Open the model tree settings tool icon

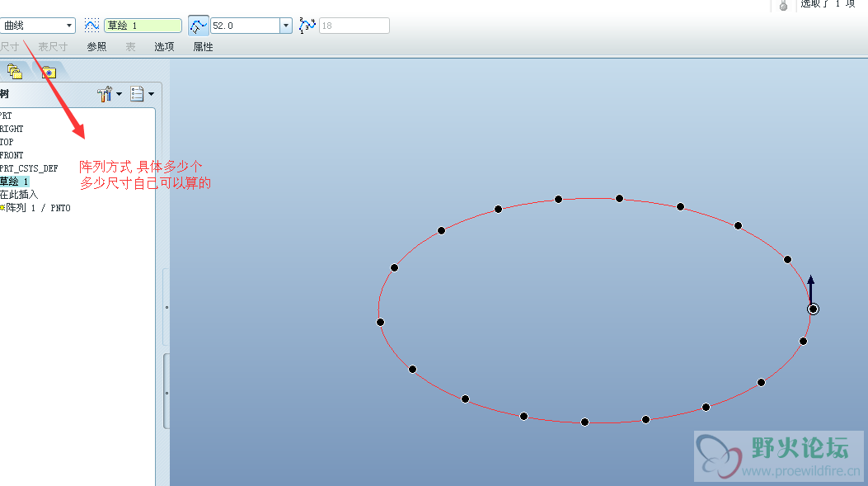point(105,94)
